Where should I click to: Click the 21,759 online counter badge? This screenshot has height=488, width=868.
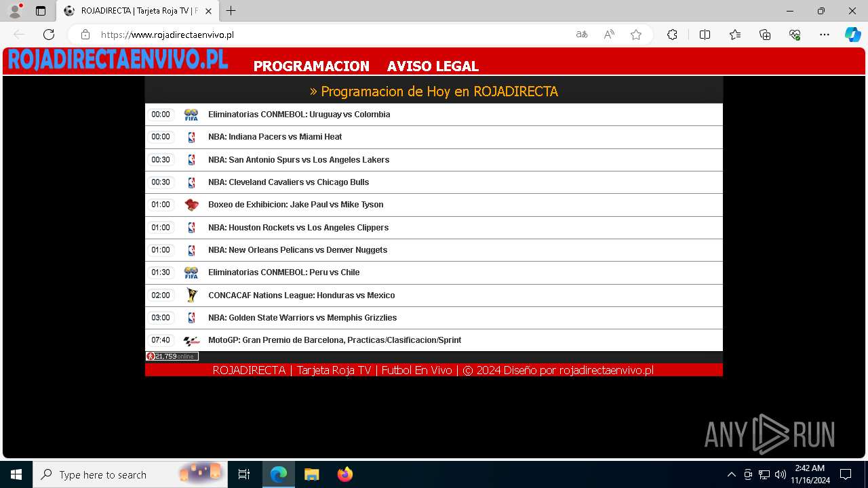point(172,357)
